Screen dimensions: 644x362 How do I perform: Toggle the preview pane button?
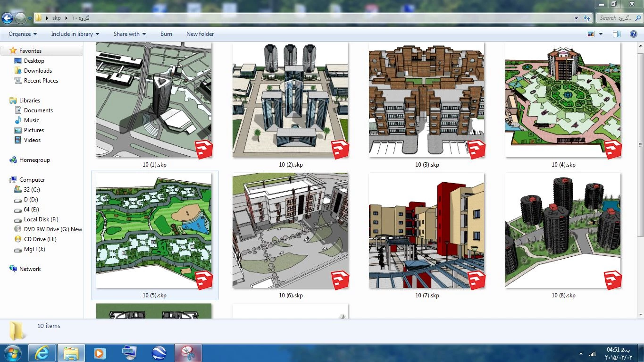[617, 34]
